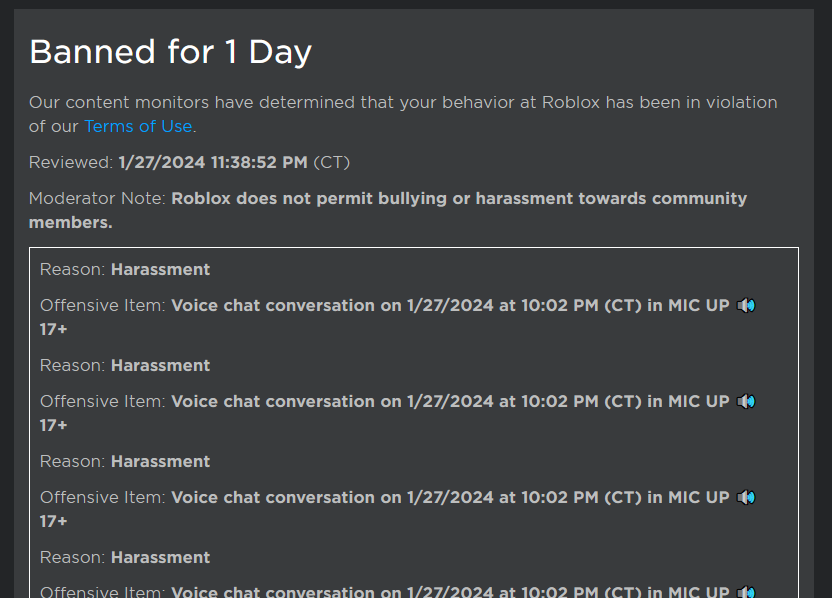Click the fourth 'Reason: Harassment' line

[125, 558]
